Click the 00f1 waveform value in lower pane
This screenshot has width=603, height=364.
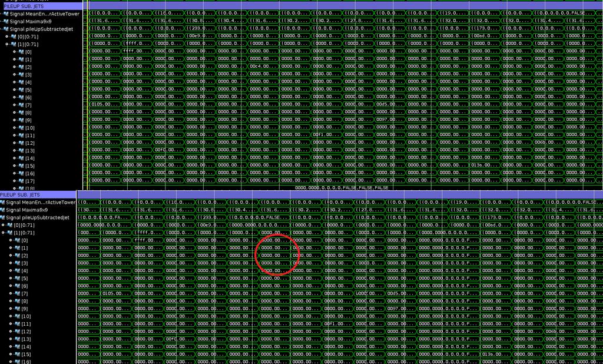tap(330, 323)
